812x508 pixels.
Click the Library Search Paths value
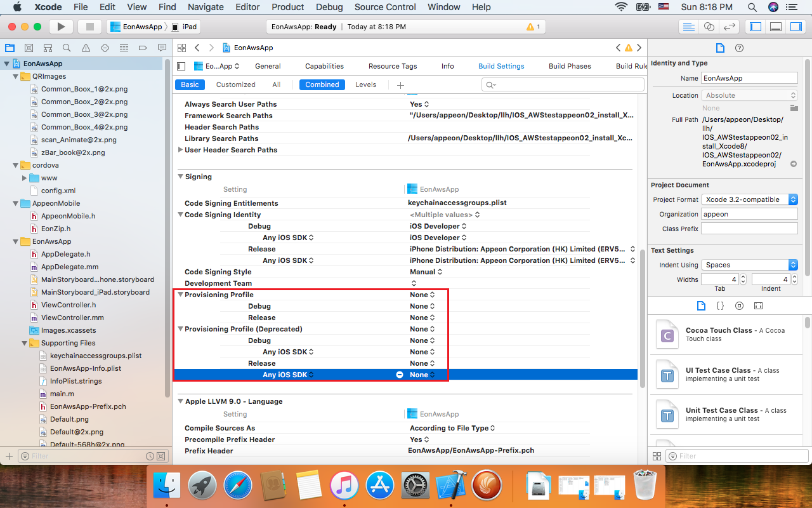521,138
